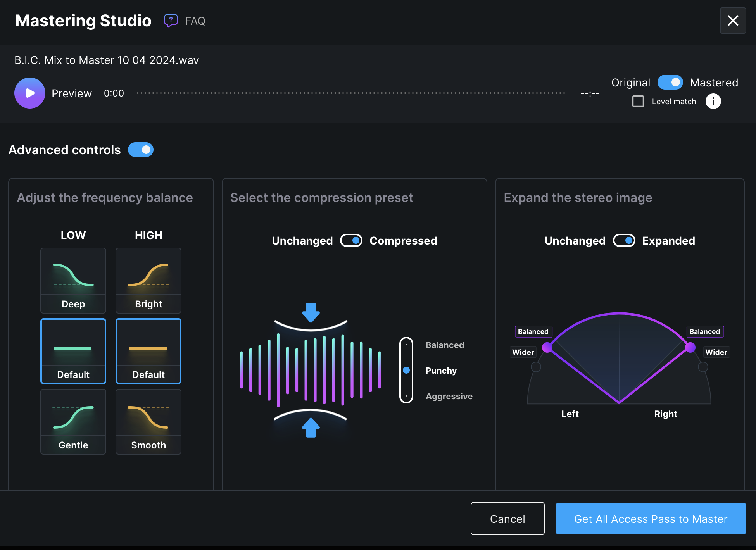Toggle Original versus Mastered switch
This screenshot has height=550, width=756.
coord(670,82)
